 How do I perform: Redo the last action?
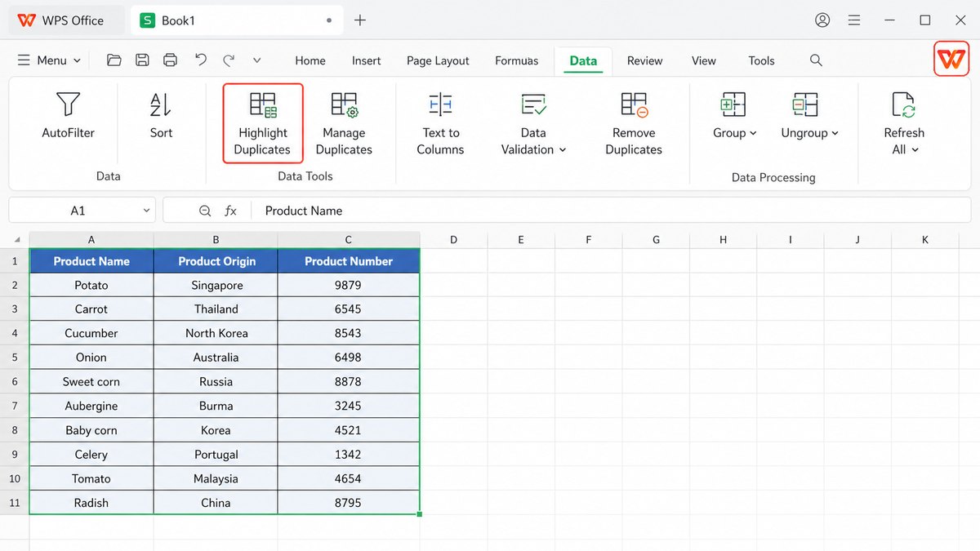[x=229, y=60]
